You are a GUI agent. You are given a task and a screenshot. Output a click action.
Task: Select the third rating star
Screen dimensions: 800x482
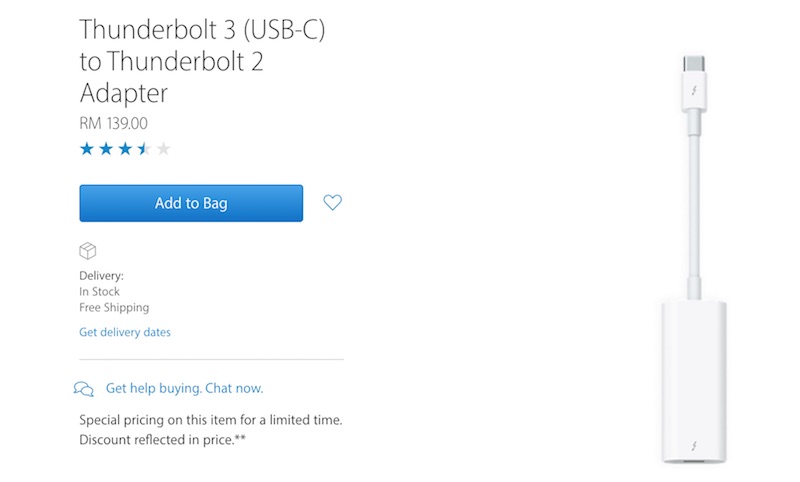coord(125,149)
